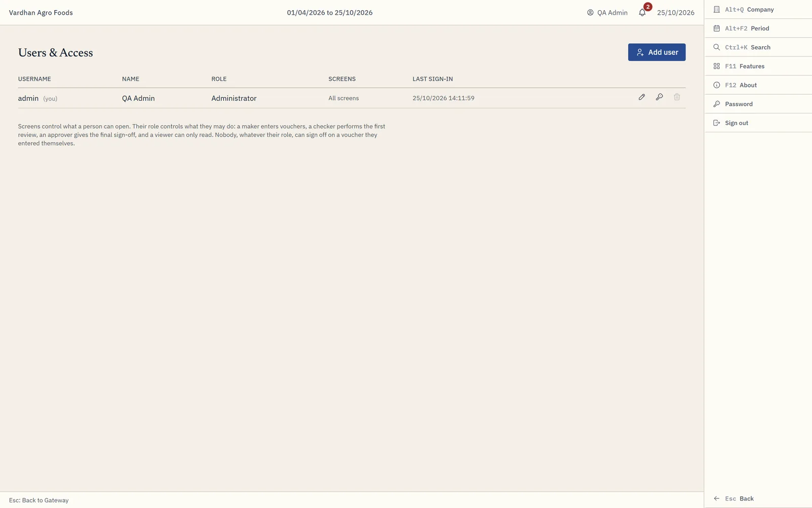Click the admin username cell
The height and width of the screenshot is (508, 812).
28,98
